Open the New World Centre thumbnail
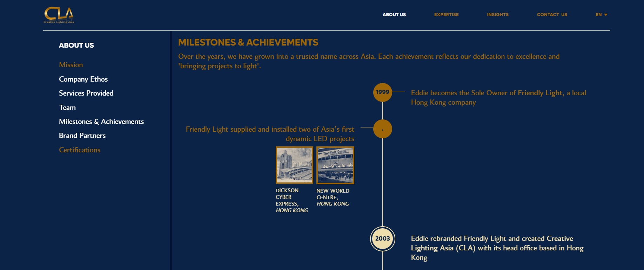The image size is (644, 270). pyautogui.click(x=335, y=165)
